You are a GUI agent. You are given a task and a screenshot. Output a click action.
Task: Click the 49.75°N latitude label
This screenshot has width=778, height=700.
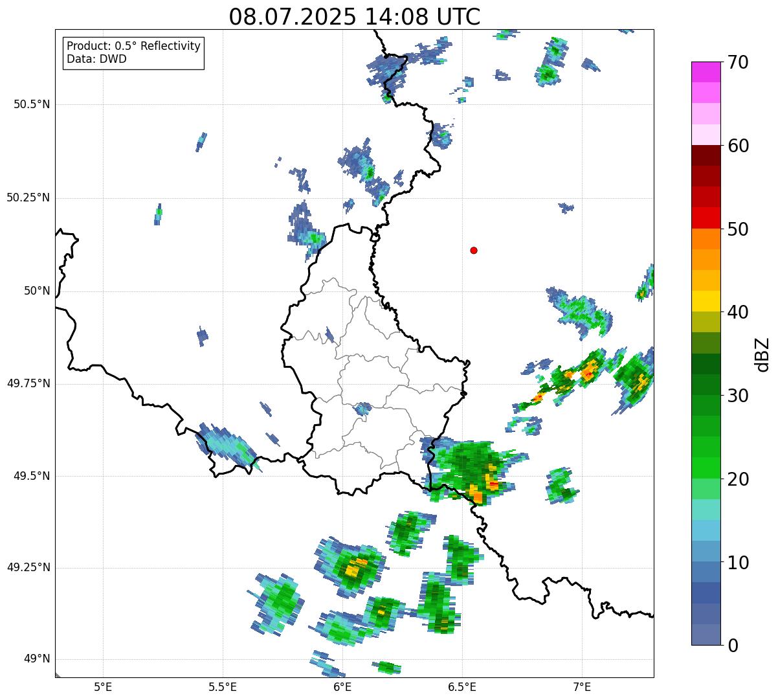pyautogui.click(x=28, y=383)
